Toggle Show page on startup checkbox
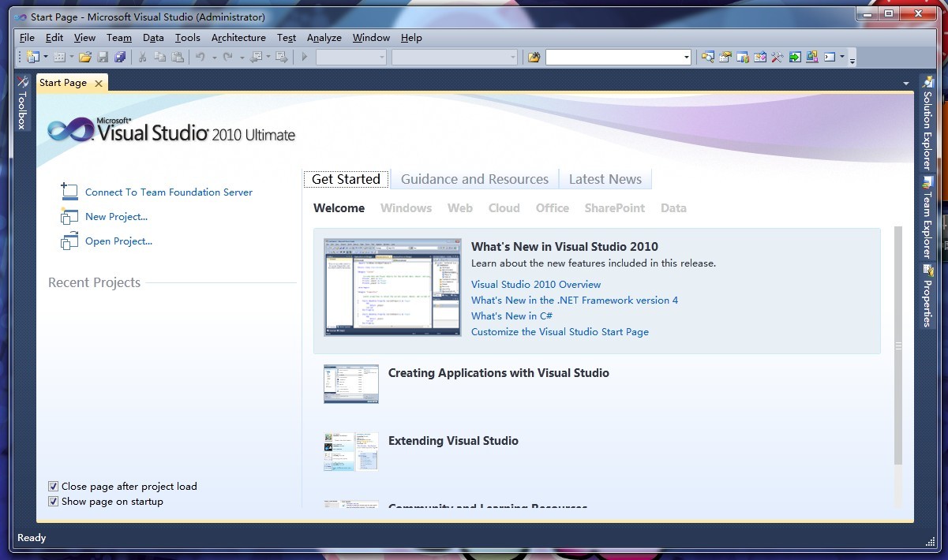948x560 pixels. tap(53, 501)
